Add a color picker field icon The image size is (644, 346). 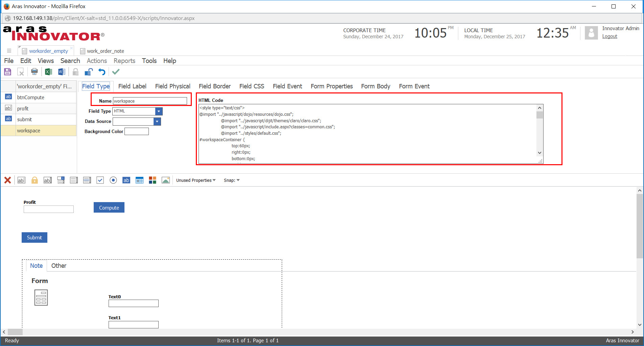[x=153, y=180]
